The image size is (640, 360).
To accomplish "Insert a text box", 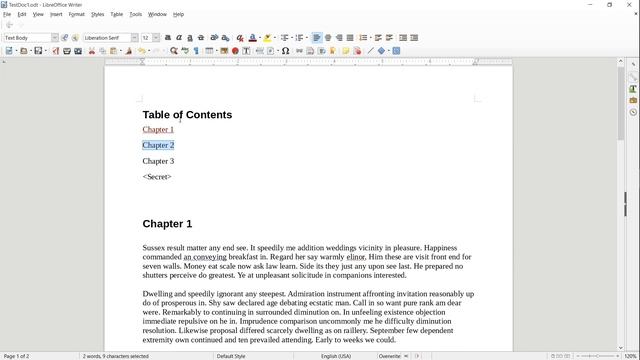I will click(x=246, y=51).
